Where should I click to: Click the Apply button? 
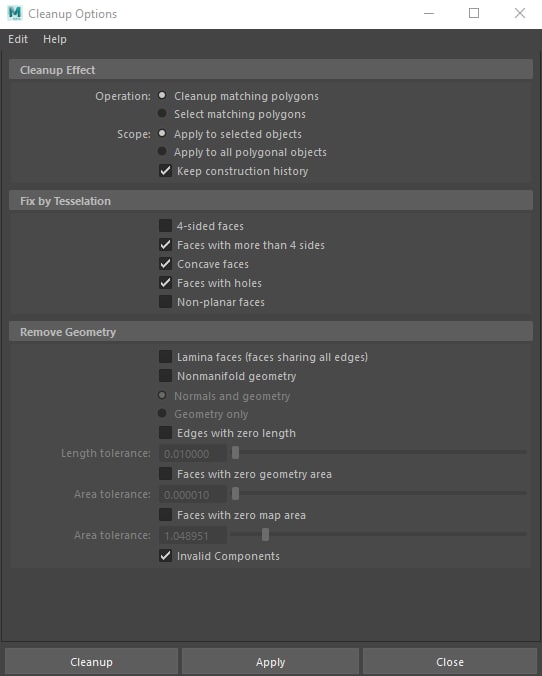[x=270, y=662]
